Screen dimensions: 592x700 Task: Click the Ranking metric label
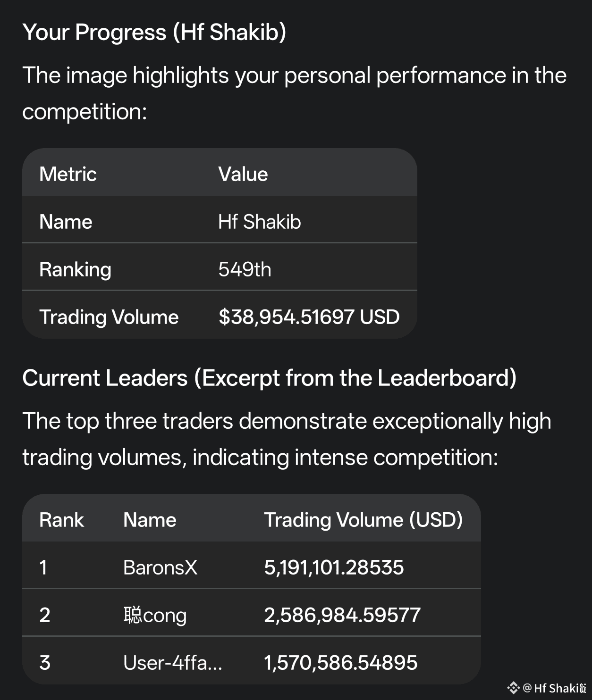[x=75, y=270]
